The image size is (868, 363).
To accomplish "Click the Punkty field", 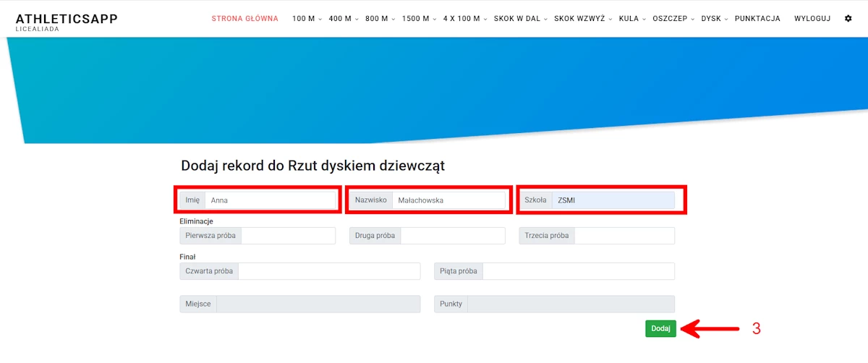I will 571,304.
